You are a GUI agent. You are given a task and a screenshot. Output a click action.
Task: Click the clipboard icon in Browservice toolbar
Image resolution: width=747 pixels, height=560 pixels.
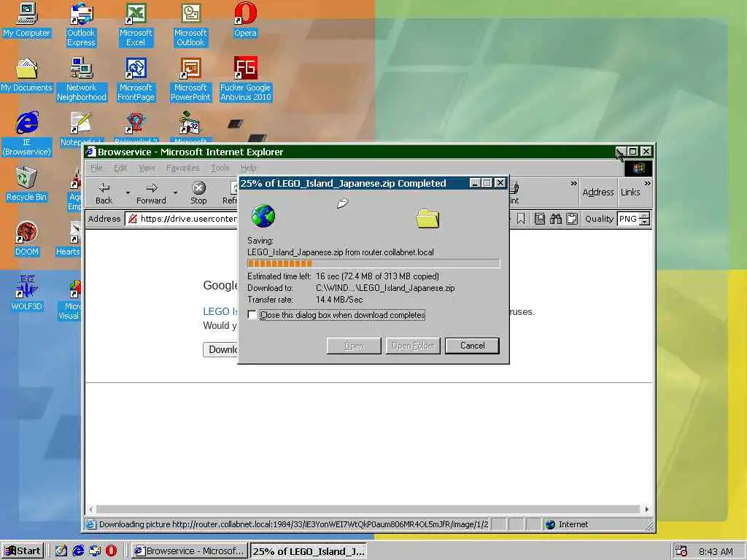(x=572, y=219)
